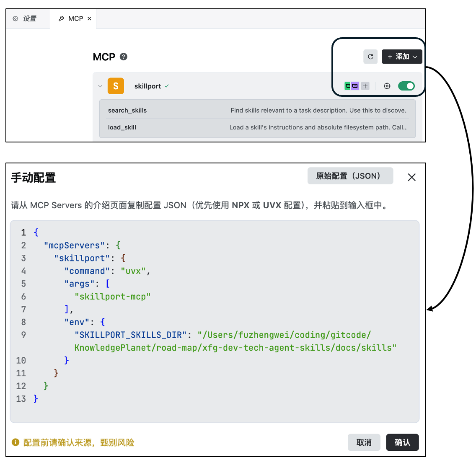The width and height of the screenshot is (476, 460).
Task: Click the MCP help question mark icon
Action: click(x=124, y=57)
